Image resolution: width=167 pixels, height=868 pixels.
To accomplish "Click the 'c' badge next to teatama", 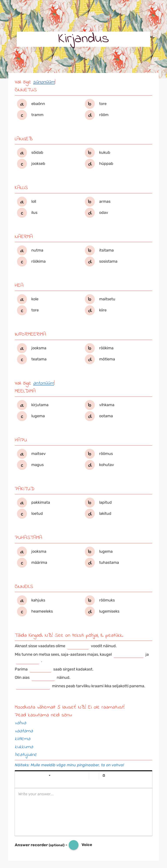I will click(x=22, y=359).
